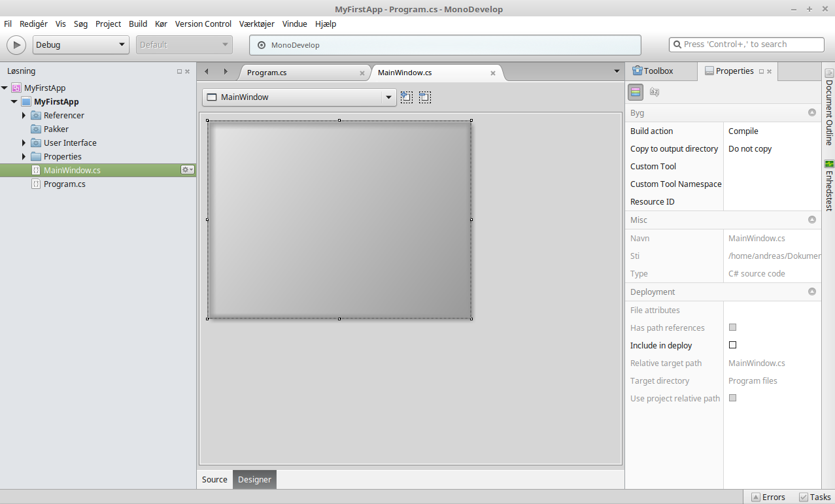Auto-hide the Løsning pad
This screenshot has height=504, width=835.
coord(180,71)
